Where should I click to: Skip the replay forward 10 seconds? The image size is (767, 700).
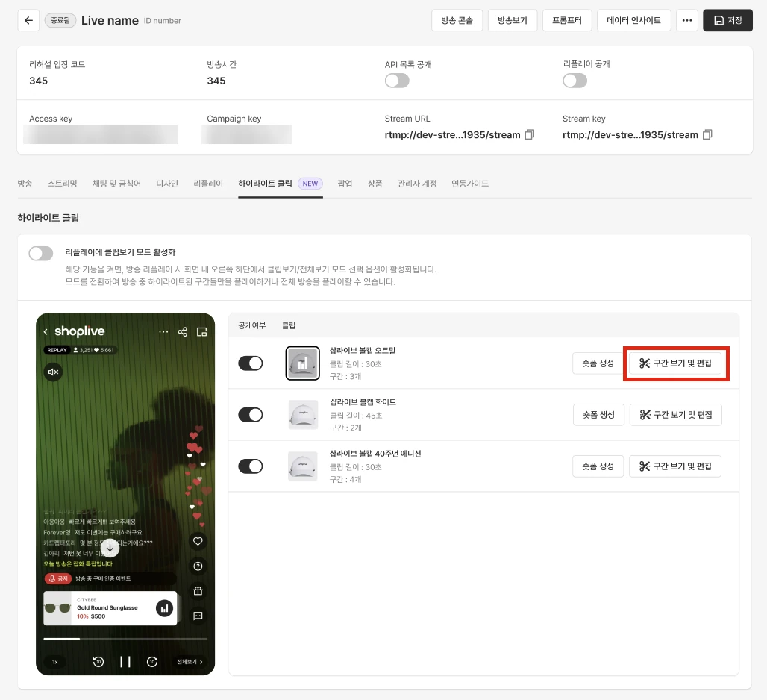point(152,662)
